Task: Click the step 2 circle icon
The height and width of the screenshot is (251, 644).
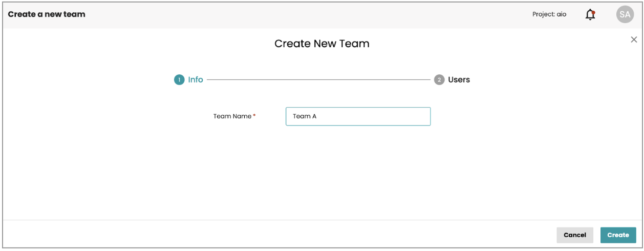Action: coord(439,80)
